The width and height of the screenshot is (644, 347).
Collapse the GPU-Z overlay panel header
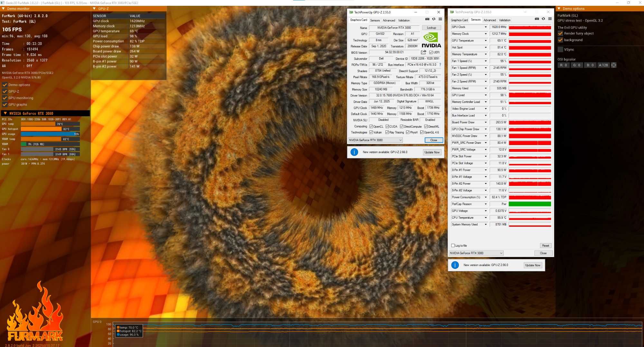pyautogui.click(x=94, y=9)
